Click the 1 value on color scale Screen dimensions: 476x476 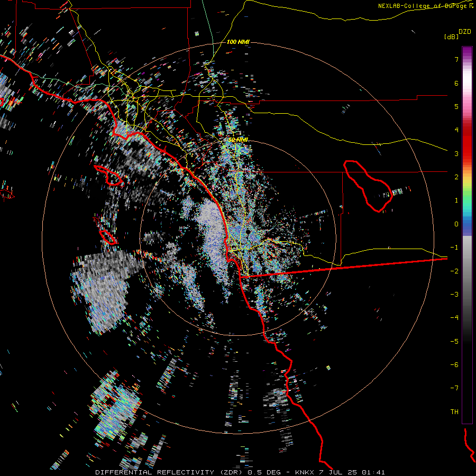[x=456, y=200]
